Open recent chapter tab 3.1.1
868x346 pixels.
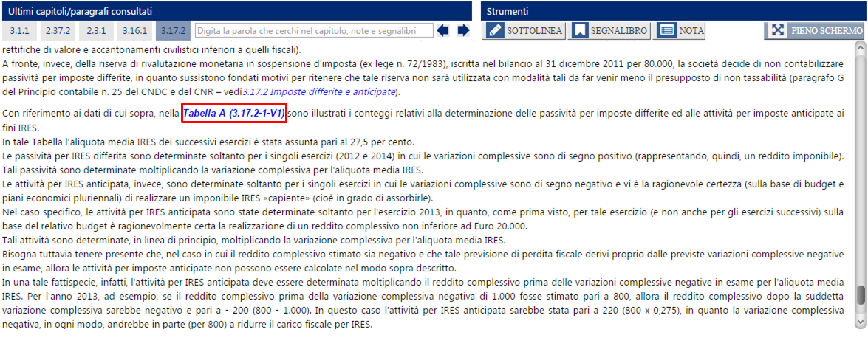tap(18, 30)
